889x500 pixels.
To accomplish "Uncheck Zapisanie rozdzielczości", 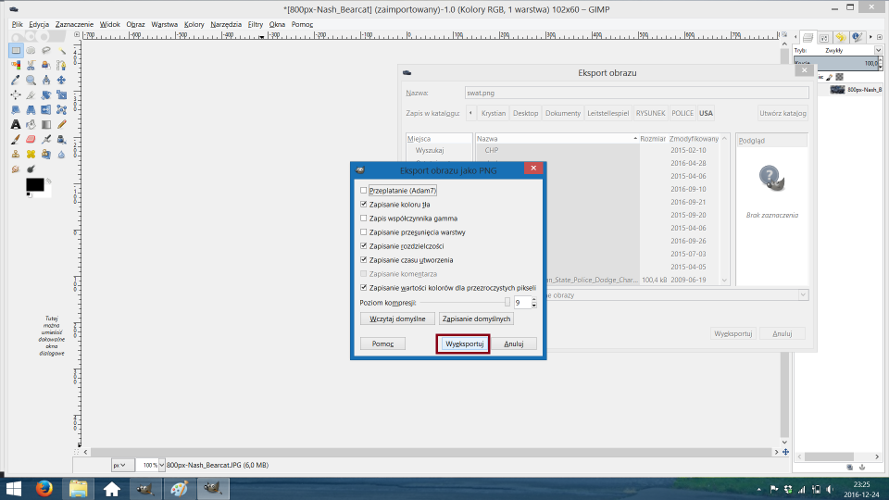I will [x=363, y=246].
